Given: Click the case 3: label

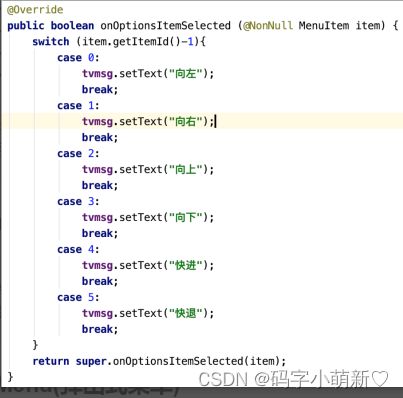Looking at the screenshot, I should (78, 202).
